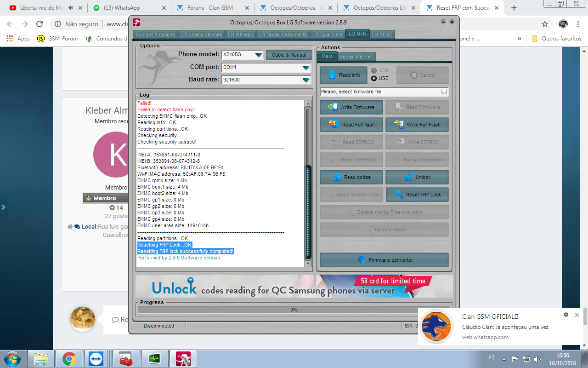Screen dimensions: 588x368
Task: Open Chrome's three-dot menu
Action: (x=578, y=24)
